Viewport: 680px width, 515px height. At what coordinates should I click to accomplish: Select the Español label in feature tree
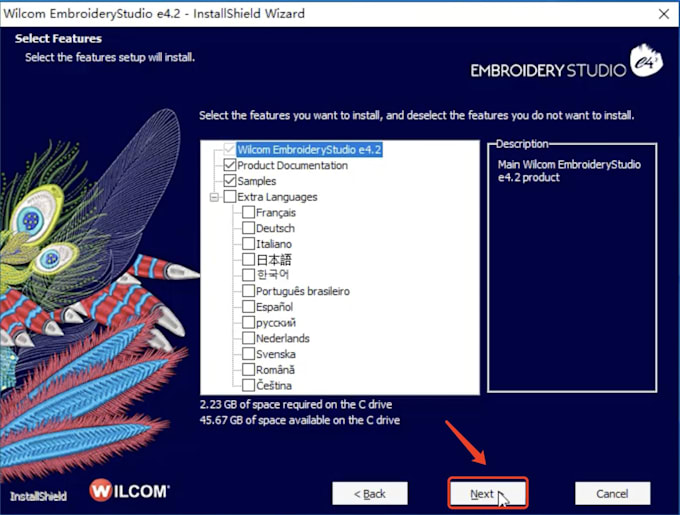[x=275, y=307]
